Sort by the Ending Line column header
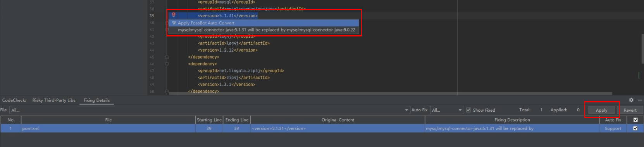The height and width of the screenshot is (147, 644). coord(236,120)
